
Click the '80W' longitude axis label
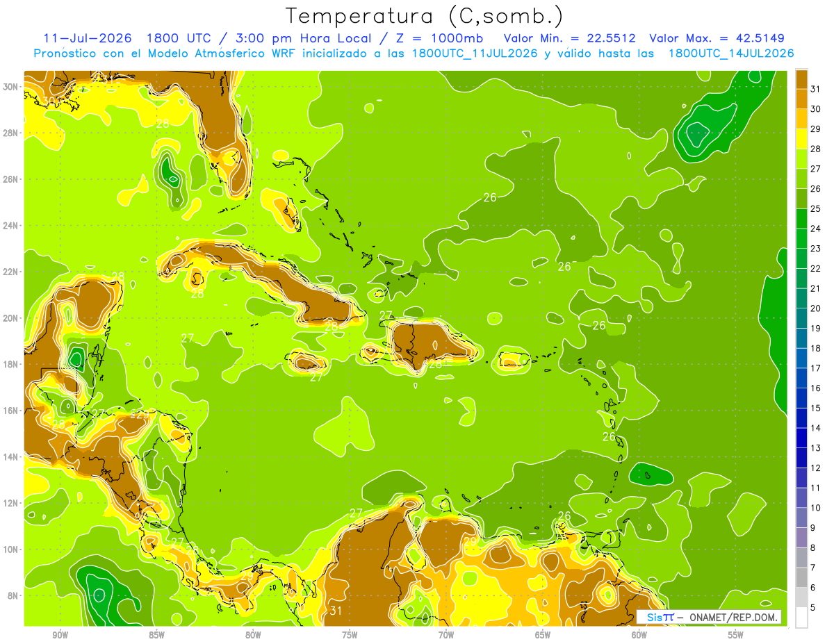pos(253,635)
